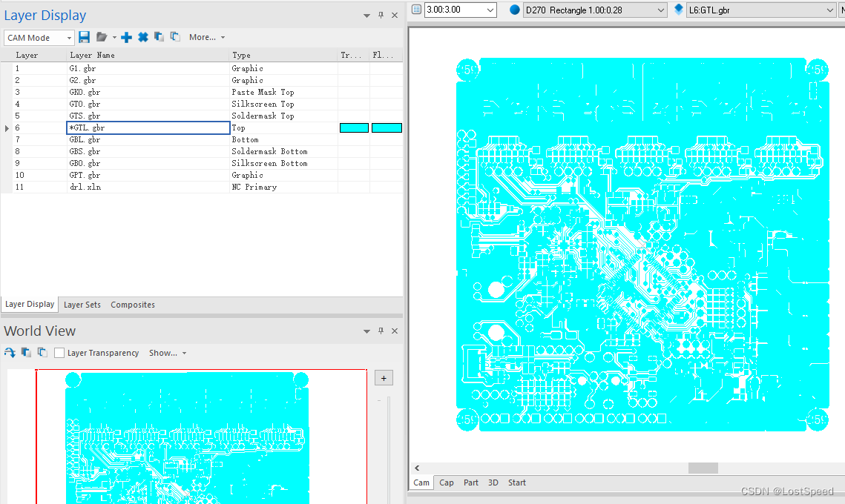Close the Layer Display panel
The image size is (845, 504).
(x=395, y=15)
